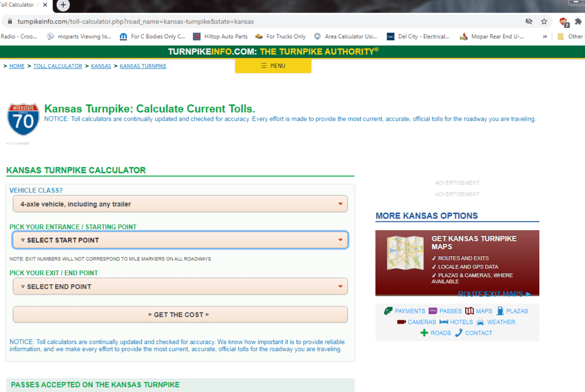585x392 pixels.
Task: Expand the Select Start Point dropdown
Action: click(180, 240)
